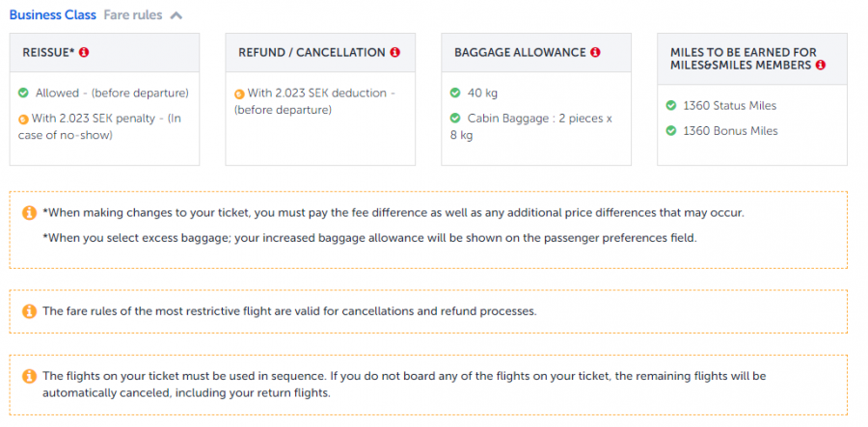Click the red info icon beside REISSUE

tap(84, 52)
